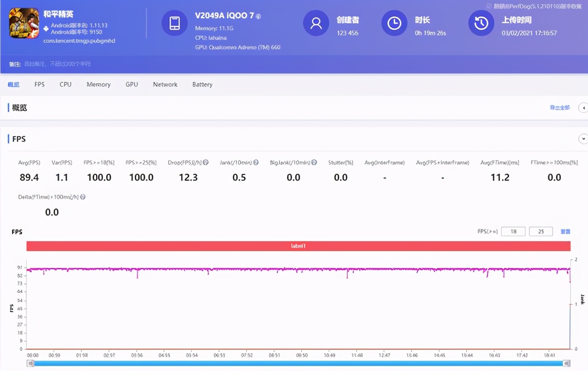Collapse the FPS section with dropdown arrow
Screen dimensions: 588x371
pos(583,139)
